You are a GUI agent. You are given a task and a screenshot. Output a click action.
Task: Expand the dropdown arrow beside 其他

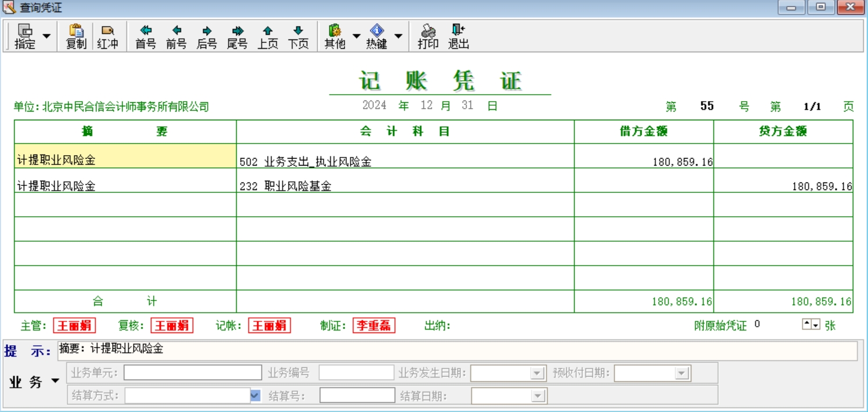[356, 36]
